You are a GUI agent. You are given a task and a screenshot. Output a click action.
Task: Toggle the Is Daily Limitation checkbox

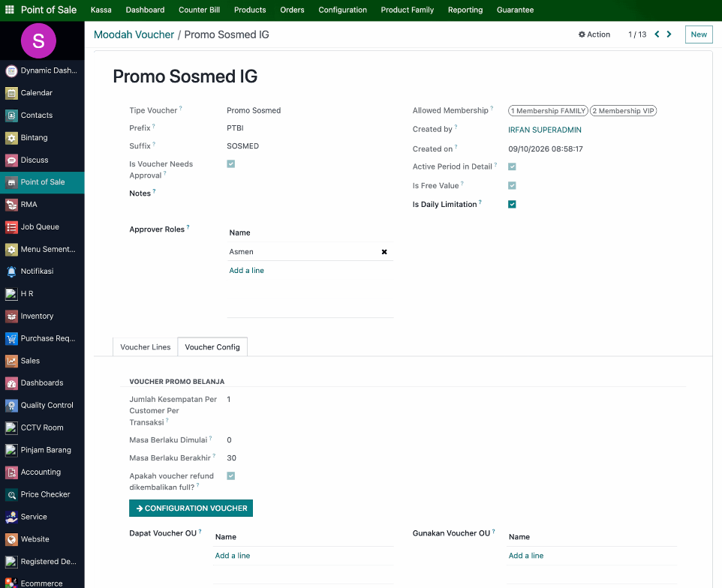[512, 204]
